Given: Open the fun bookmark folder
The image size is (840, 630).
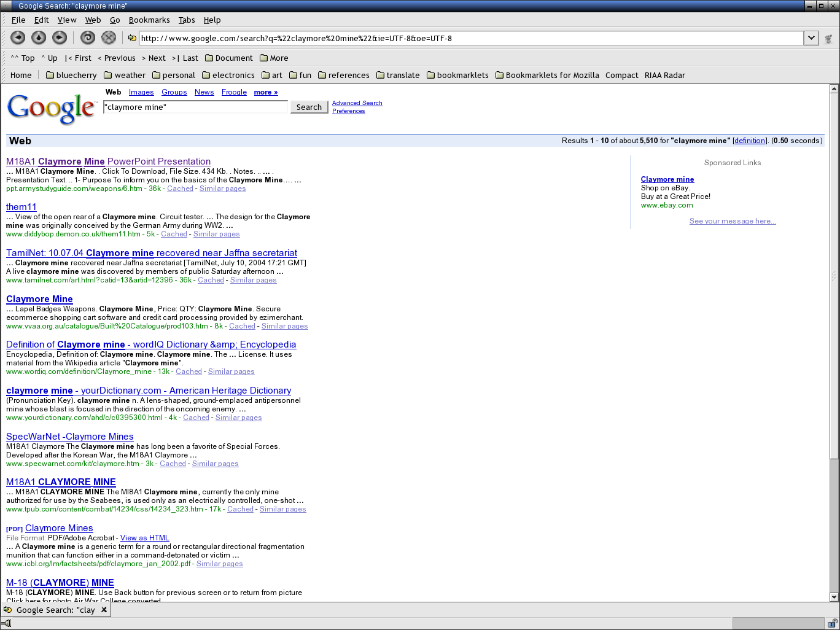Looking at the screenshot, I should coord(300,75).
